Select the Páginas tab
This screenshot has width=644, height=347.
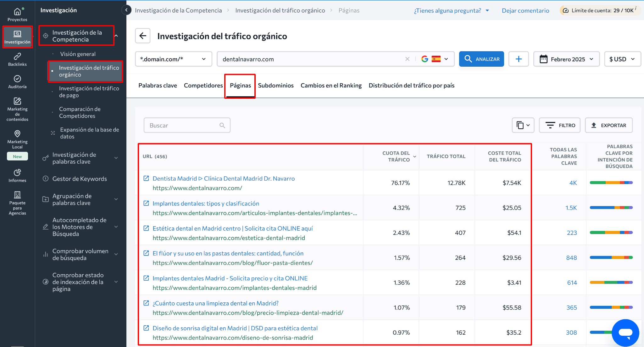click(x=240, y=85)
